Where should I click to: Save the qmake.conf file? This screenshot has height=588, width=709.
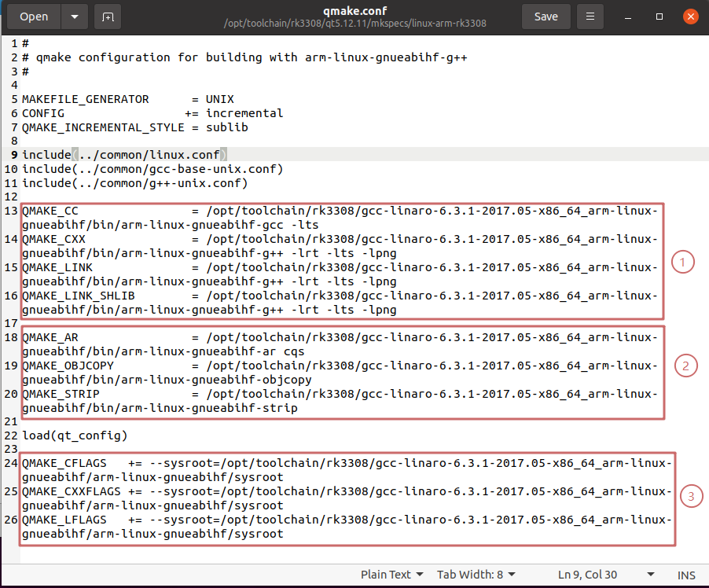tap(546, 17)
